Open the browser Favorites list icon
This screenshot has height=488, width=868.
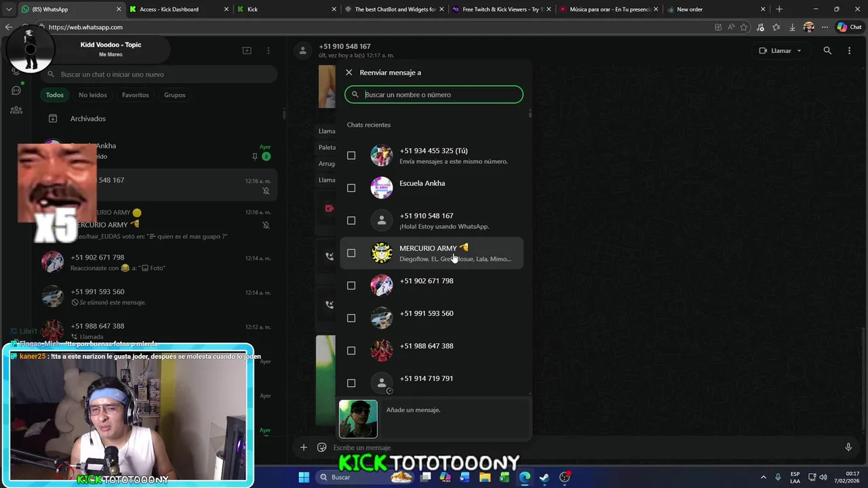click(776, 27)
